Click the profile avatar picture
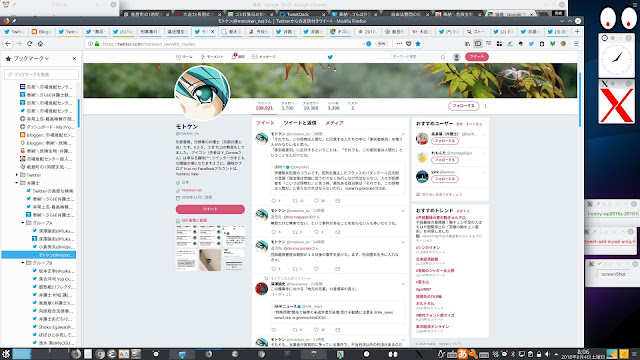This screenshot has height=360, width=640. point(202,93)
